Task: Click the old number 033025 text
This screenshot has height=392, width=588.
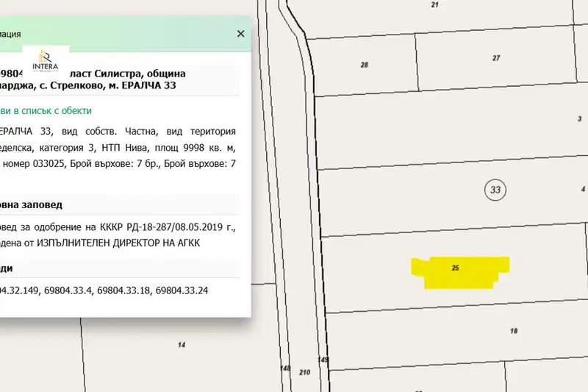Action: click(49, 164)
